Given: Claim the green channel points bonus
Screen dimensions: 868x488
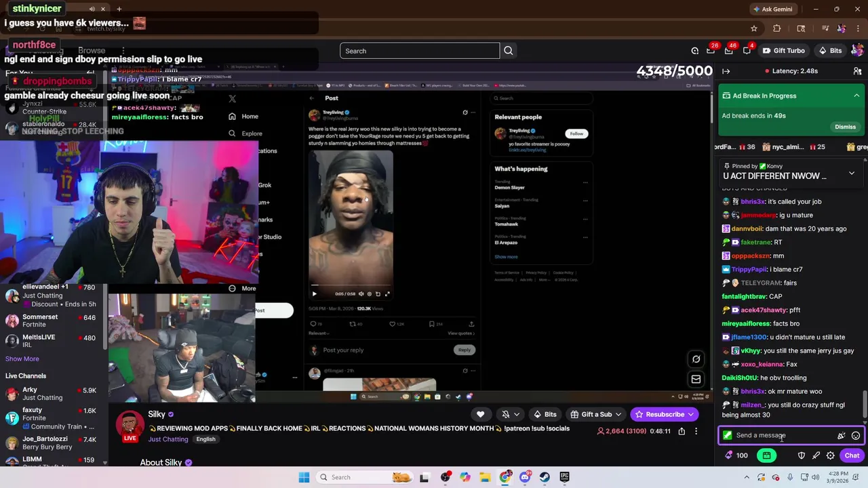Looking at the screenshot, I should (x=766, y=455).
